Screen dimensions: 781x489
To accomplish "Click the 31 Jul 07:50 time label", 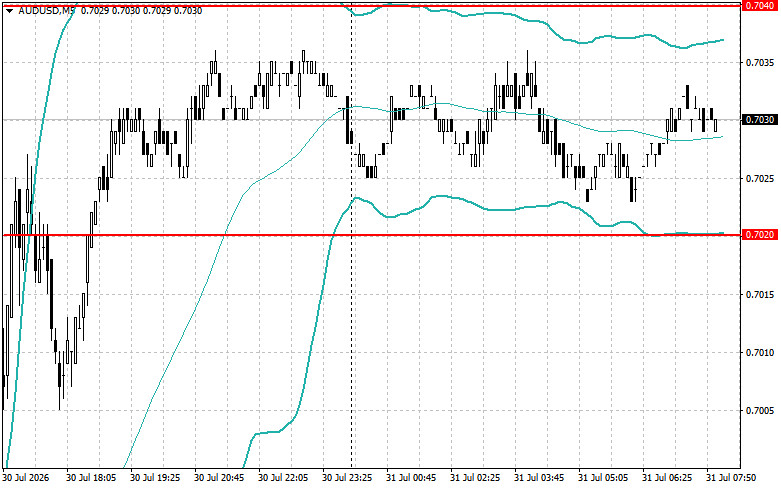I will (731, 478).
